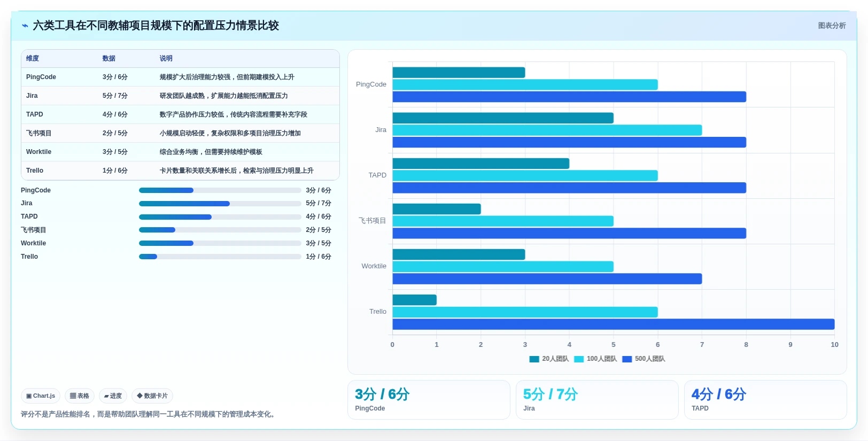Toggle the 20人团队 legend swatch
This screenshot has height=441, width=868.
pos(534,359)
